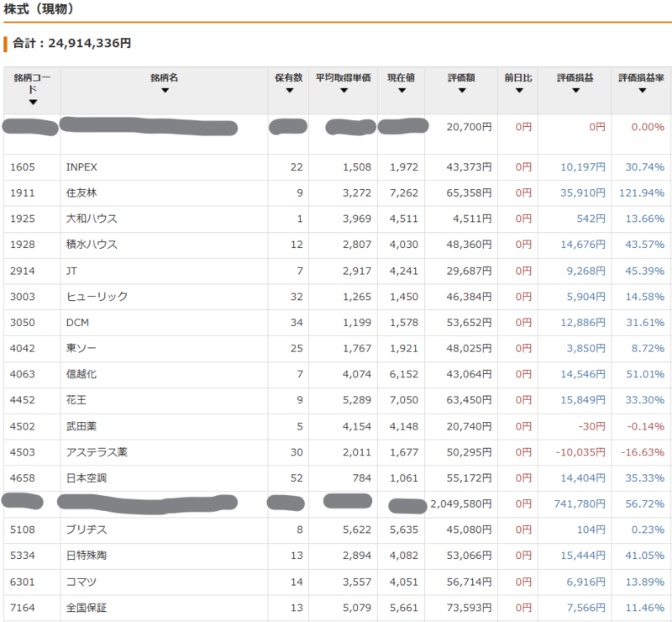Select stock code 2914
The image size is (672, 622).
pyautogui.click(x=23, y=271)
